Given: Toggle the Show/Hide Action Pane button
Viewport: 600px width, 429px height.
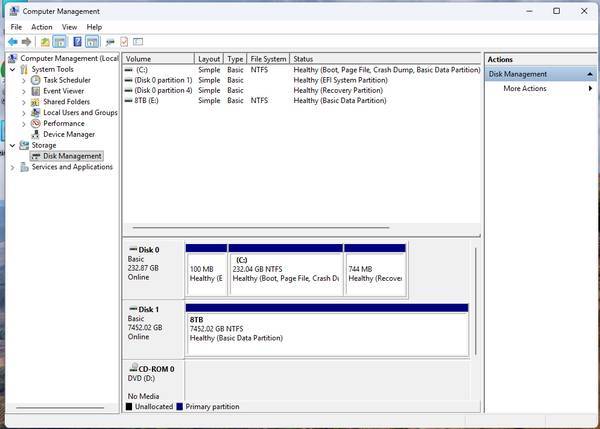Looking at the screenshot, I should click(92, 43).
